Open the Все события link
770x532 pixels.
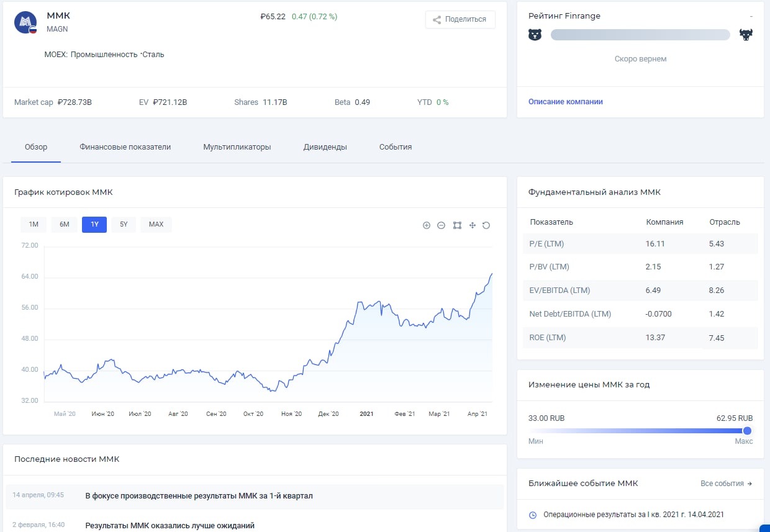[726, 484]
